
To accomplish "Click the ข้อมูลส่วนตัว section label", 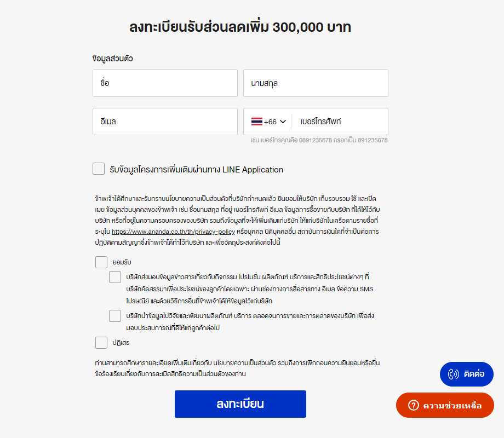I will (112, 59).
